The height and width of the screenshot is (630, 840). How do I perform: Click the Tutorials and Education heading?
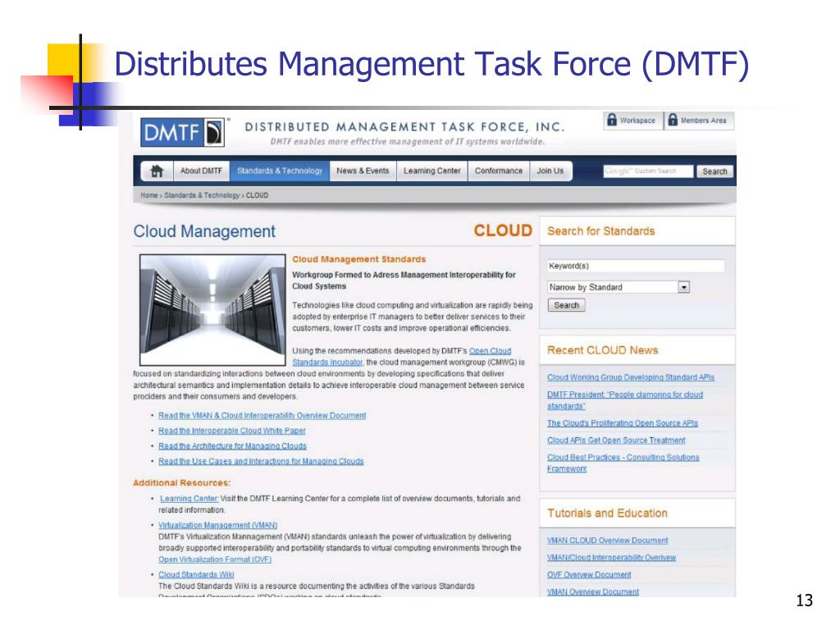click(x=608, y=514)
